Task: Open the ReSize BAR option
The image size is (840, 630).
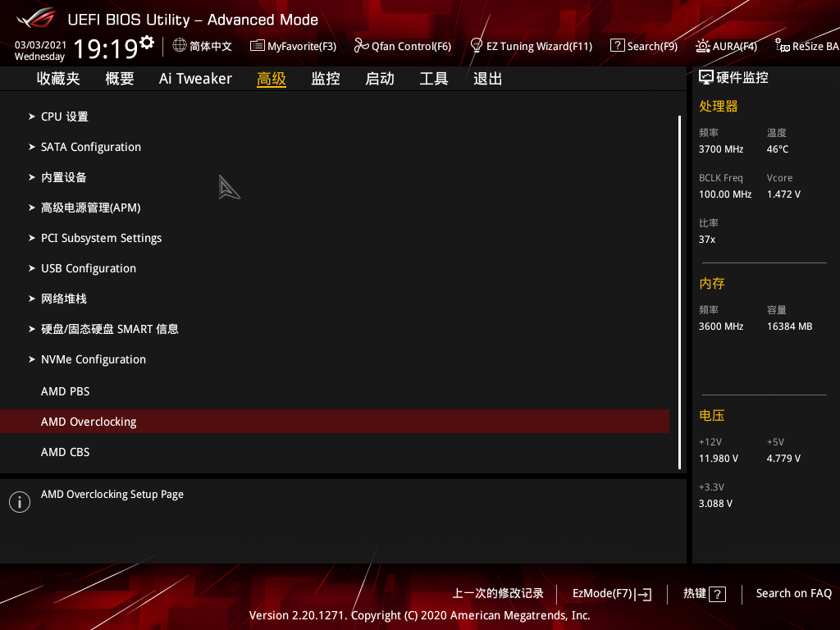Action: tap(806, 46)
